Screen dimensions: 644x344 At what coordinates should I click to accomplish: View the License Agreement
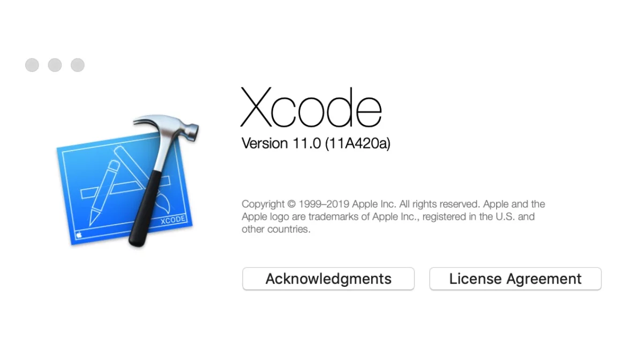click(x=515, y=279)
